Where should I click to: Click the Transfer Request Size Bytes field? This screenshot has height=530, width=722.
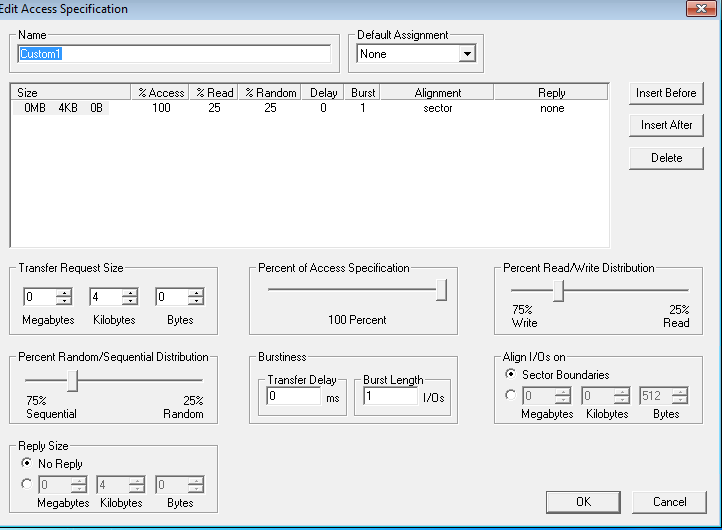[x=172, y=297]
